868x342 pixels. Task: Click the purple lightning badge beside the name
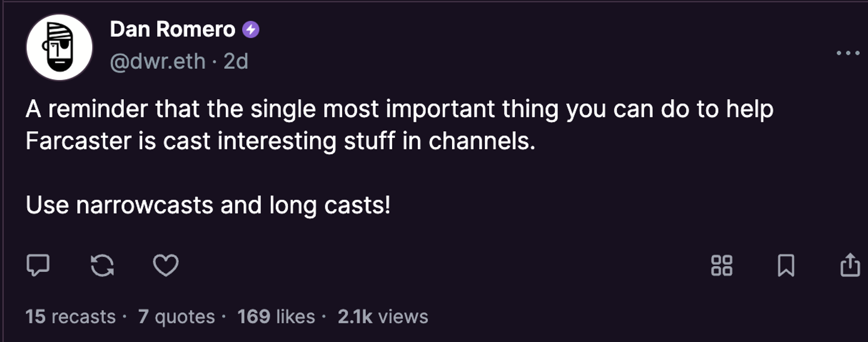tap(250, 30)
